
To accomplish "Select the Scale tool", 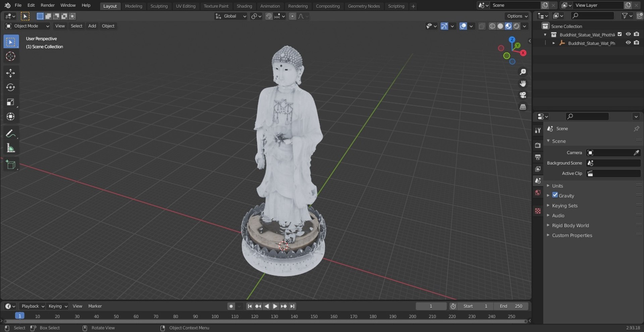I will coord(11,102).
